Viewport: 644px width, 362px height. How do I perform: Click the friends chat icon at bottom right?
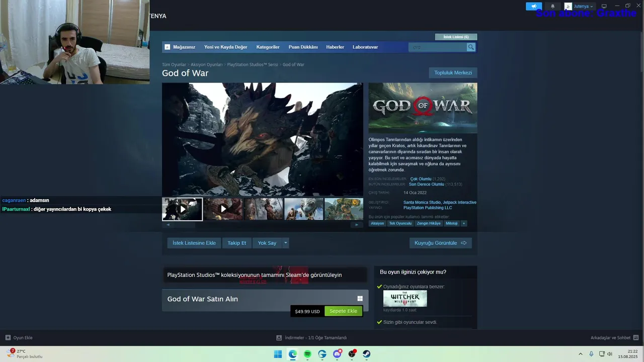636,338
